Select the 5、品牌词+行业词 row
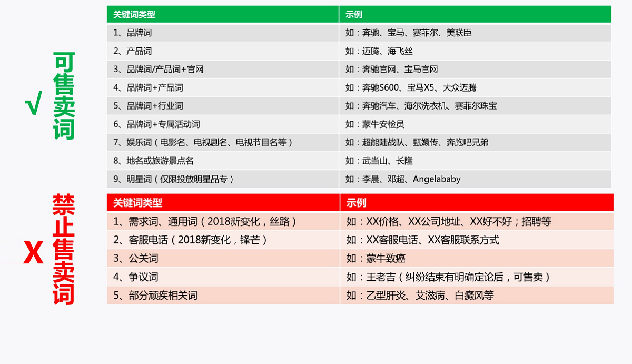Screen dimensions: 632x364 [x=222, y=106]
